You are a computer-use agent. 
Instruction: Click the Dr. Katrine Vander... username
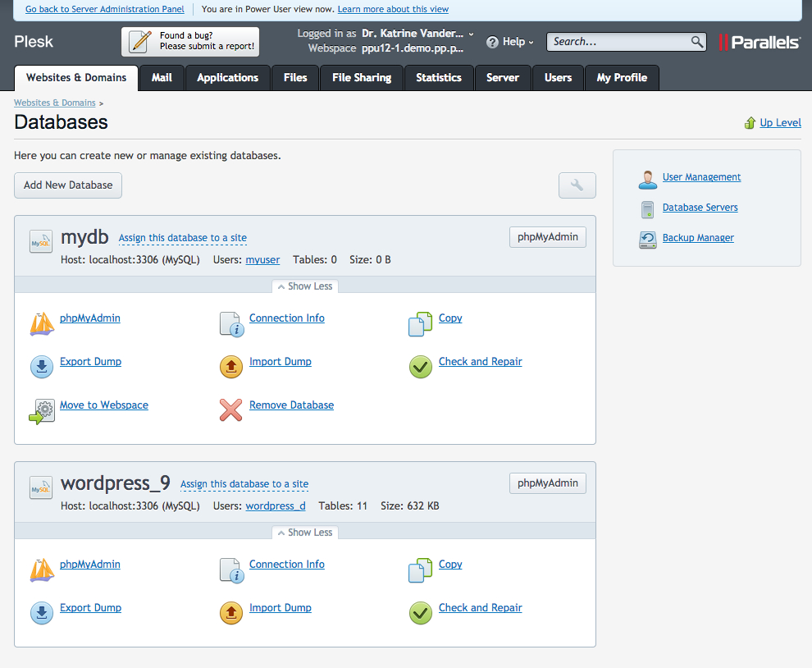click(x=413, y=33)
